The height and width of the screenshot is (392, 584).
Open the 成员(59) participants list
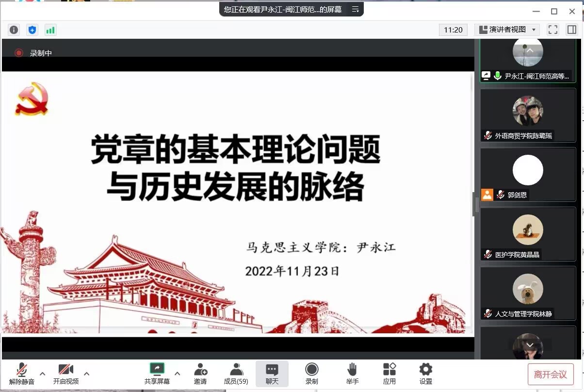point(236,374)
